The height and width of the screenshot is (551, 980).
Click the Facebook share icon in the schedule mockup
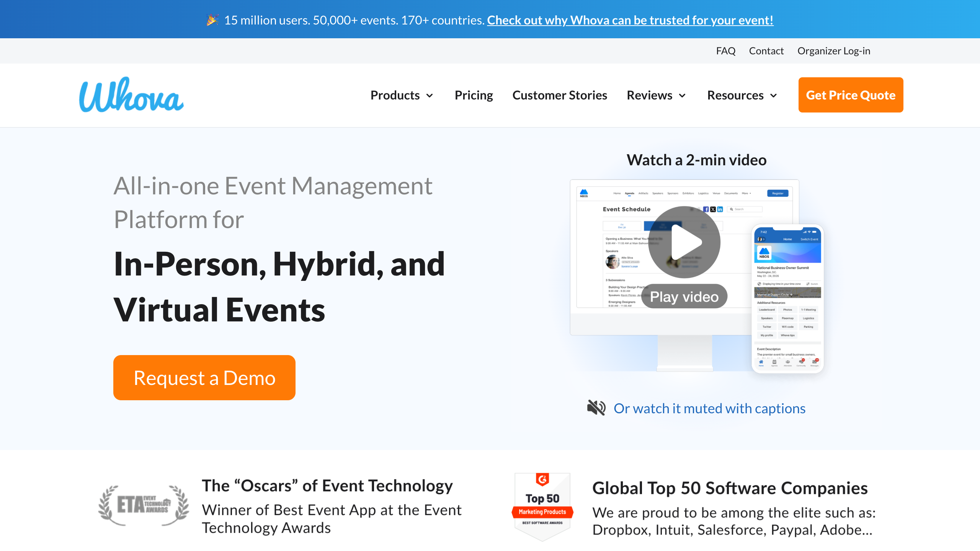tap(706, 209)
